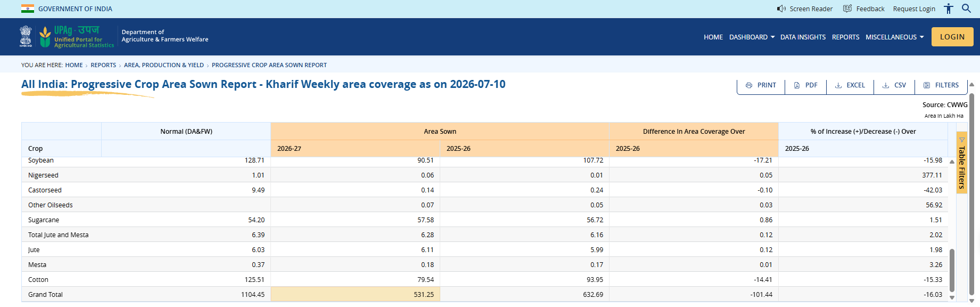Screen dimensions: 980x307
Task: Expand the DASHBOARD dropdown menu
Action: pyautogui.click(x=752, y=37)
